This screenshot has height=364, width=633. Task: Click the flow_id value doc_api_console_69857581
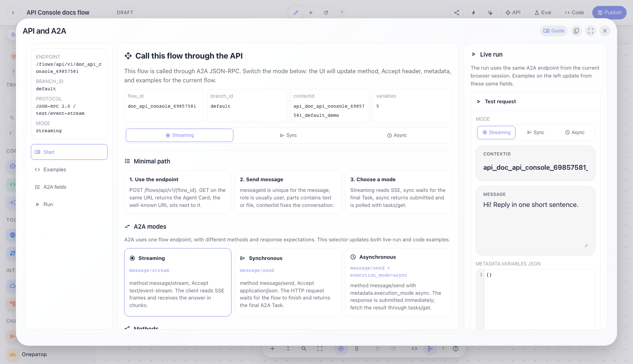pyautogui.click(x=162, y=106)
